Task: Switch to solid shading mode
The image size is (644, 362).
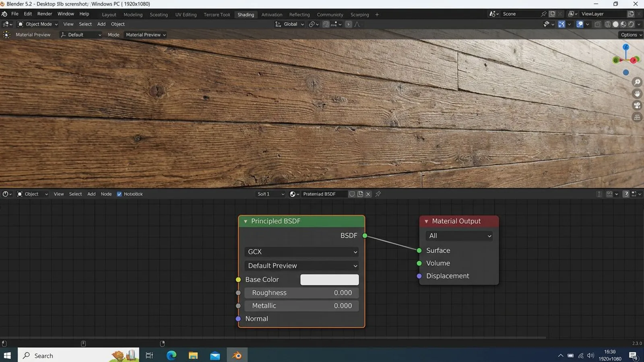Action: [615, 24]
